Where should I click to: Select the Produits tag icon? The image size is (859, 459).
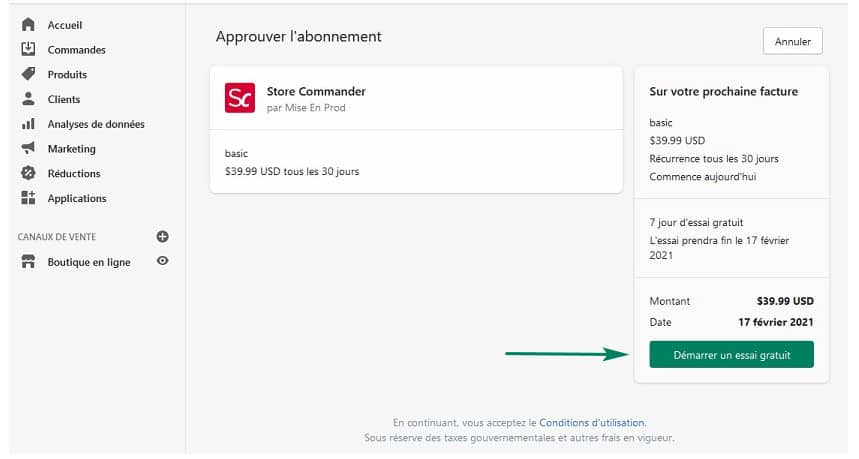coord(28,74)
